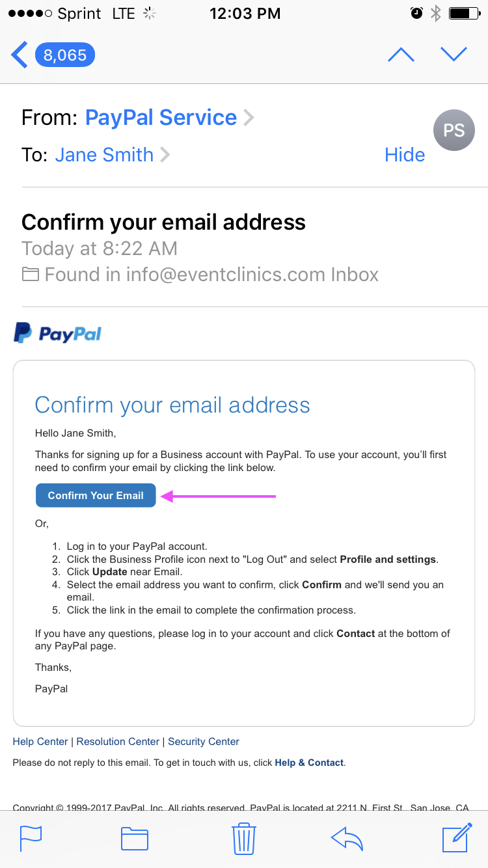This screenshot has height=868, width=488.
Task: Open the Resolution Center link
Action: point(118,741)
